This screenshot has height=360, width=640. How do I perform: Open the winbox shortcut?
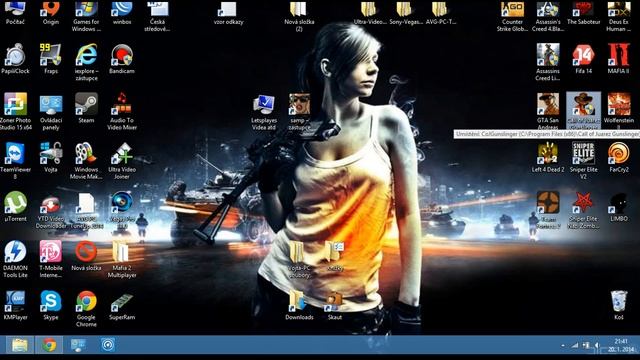coord(122,12)
